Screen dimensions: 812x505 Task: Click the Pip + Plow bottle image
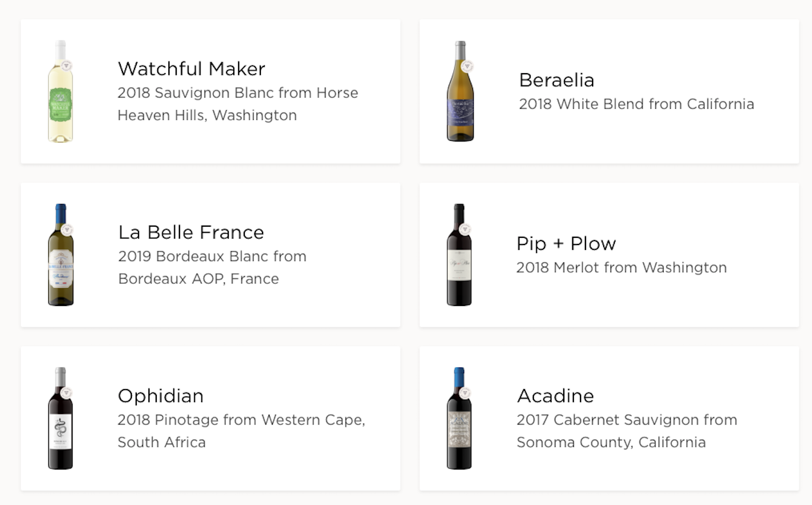459,255
